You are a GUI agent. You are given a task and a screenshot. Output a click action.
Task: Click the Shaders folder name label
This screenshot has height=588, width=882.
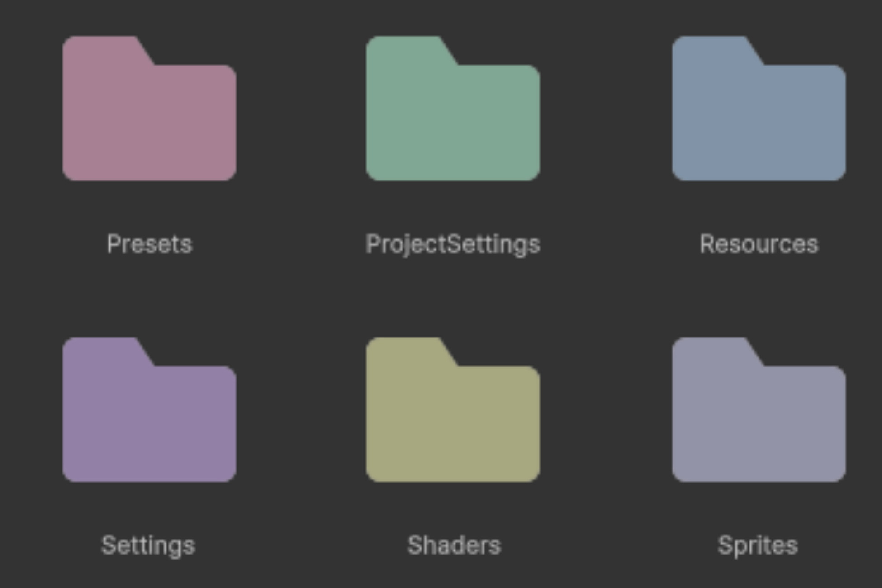click(455, 545)
